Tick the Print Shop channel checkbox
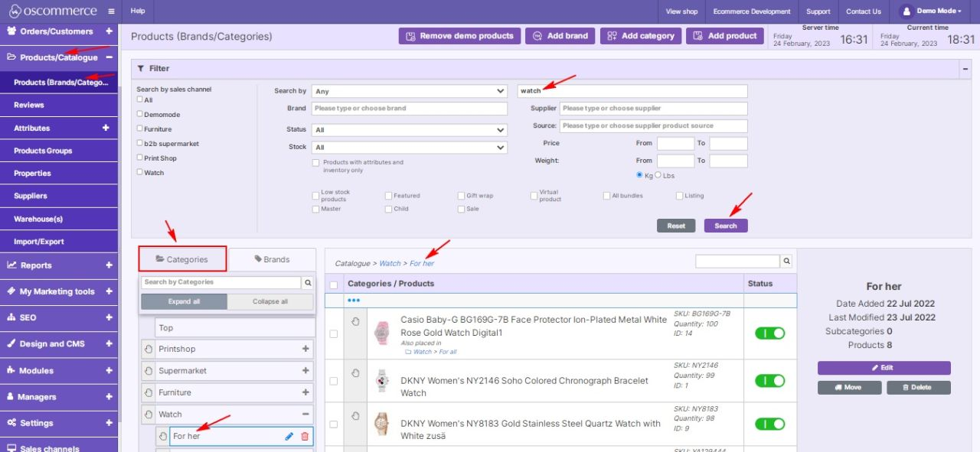The image size is (980, 452). click(x=139, y=158)
